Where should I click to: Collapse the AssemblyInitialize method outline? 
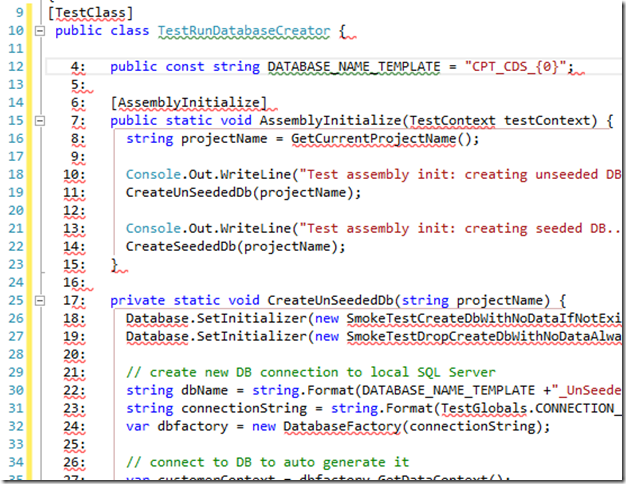[40, 121]
